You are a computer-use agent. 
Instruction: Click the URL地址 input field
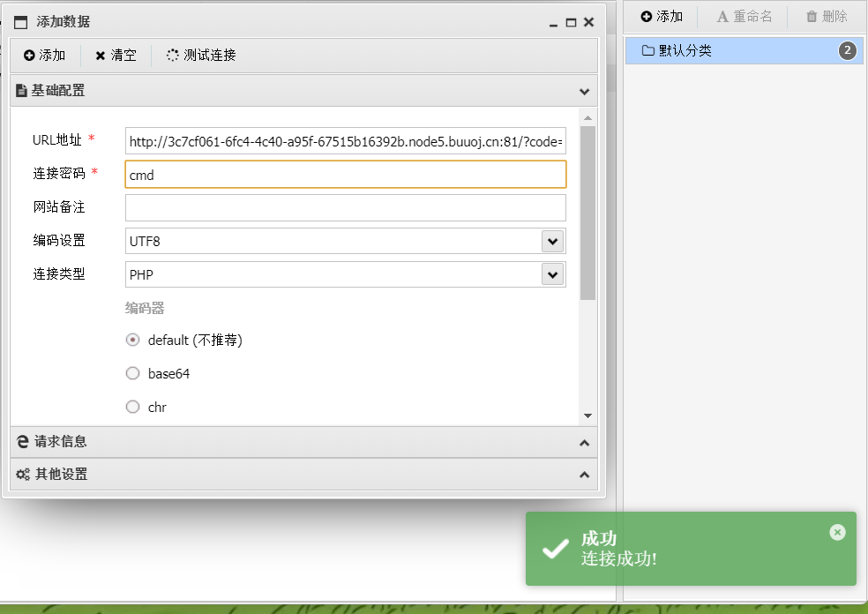tap(345, 141)
